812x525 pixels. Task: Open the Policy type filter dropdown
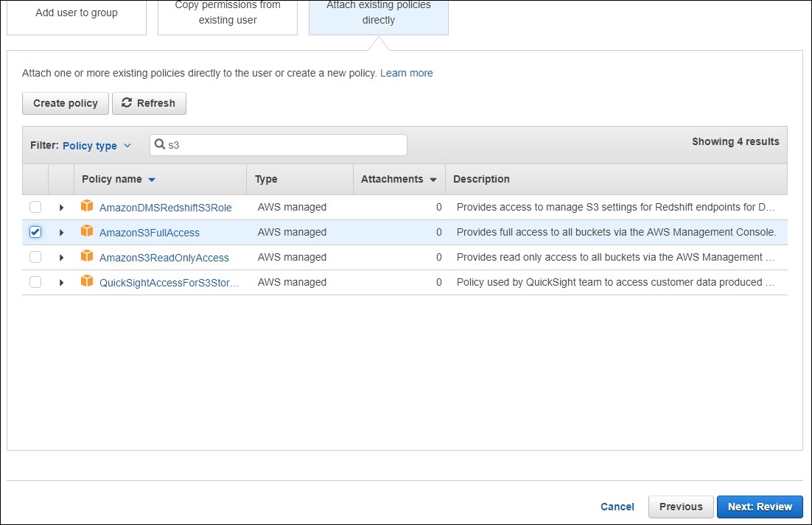pyautogui.click(x=97, y=146)
